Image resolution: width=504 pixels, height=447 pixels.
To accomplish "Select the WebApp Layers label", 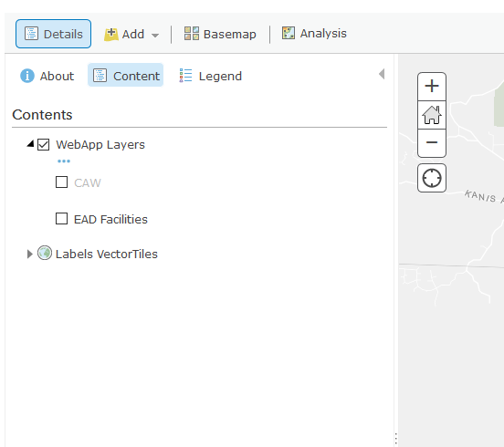I will [x=100, y=144].
